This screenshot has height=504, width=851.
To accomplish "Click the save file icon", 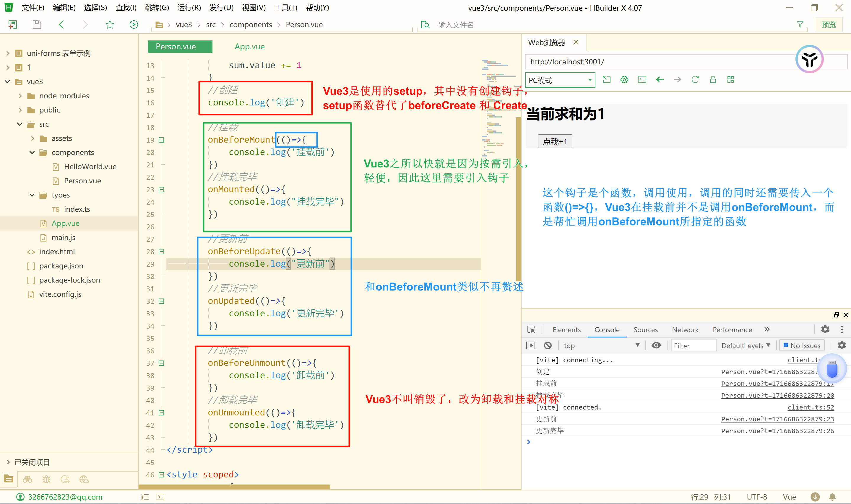I will (37, 25).
